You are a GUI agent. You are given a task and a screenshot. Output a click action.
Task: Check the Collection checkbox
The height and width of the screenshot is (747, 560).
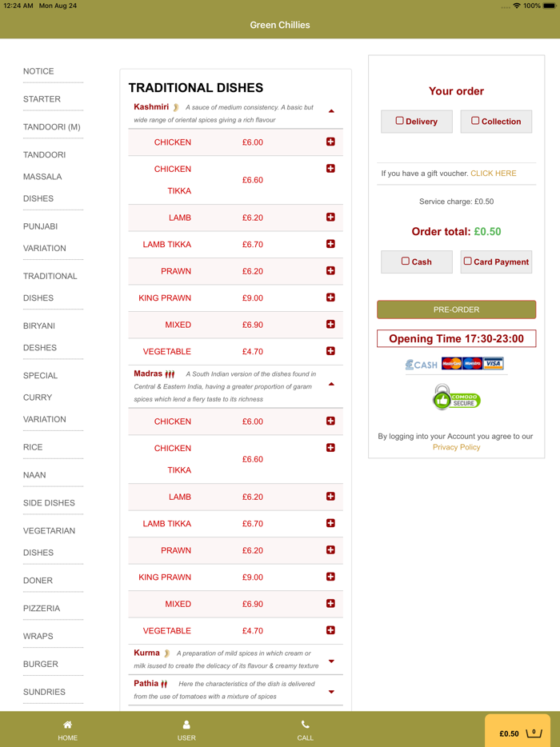tap(475, 121)
